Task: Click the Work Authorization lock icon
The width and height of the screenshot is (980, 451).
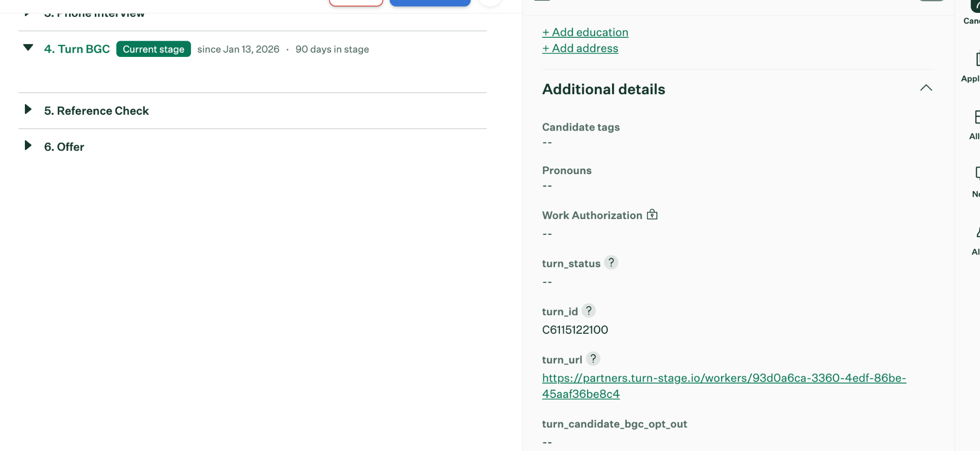Action: [652, 215]
